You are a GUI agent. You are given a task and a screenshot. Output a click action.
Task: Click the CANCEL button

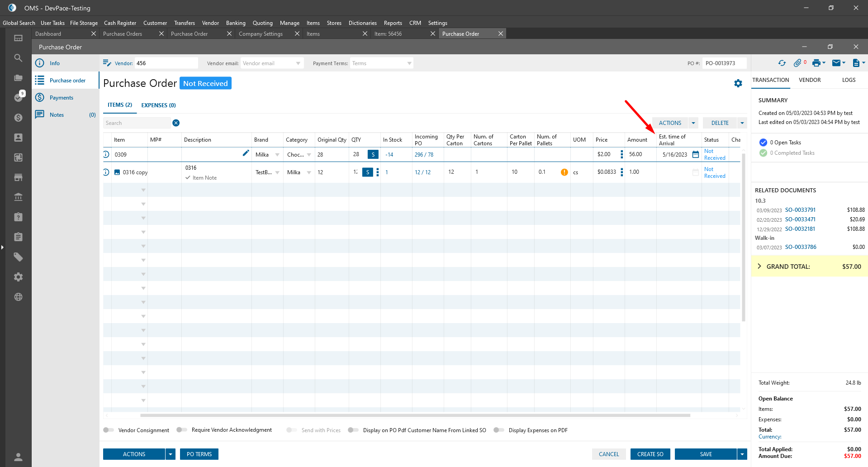(609, 454)
